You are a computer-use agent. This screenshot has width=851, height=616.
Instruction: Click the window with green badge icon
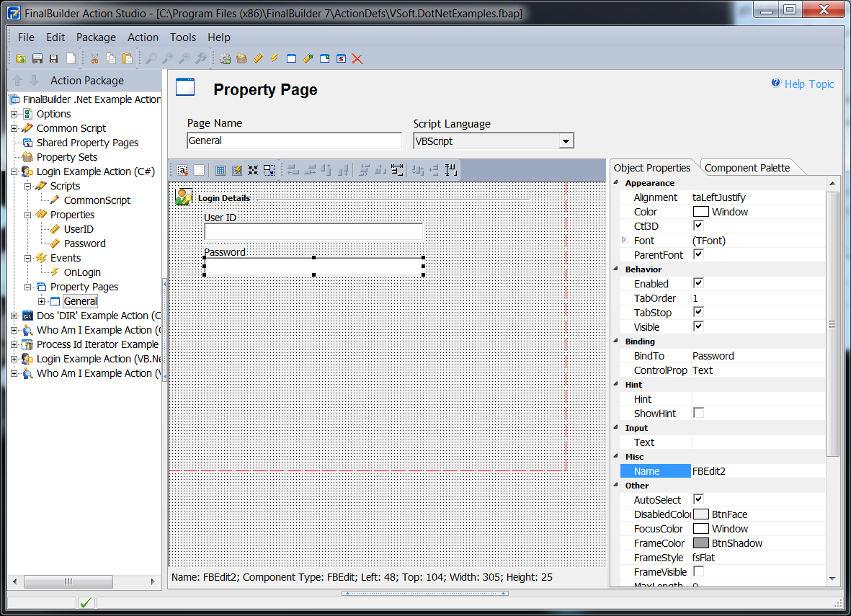324,58
